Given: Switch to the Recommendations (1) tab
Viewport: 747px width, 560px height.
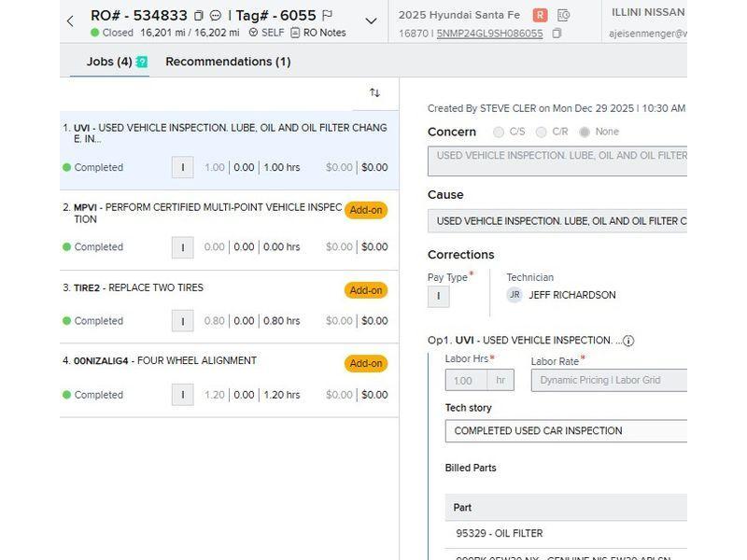Looking at the screenshot, I should (x=228, y=62).
